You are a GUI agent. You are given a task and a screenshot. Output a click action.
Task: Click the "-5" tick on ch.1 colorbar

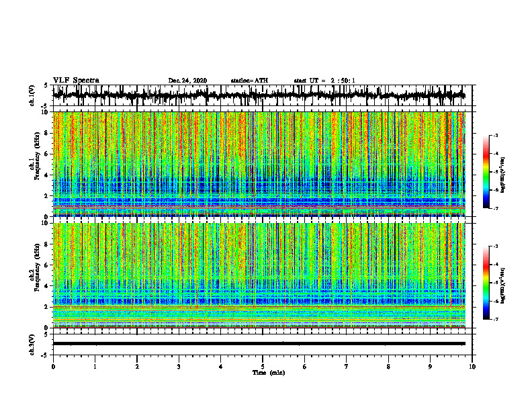496,172
